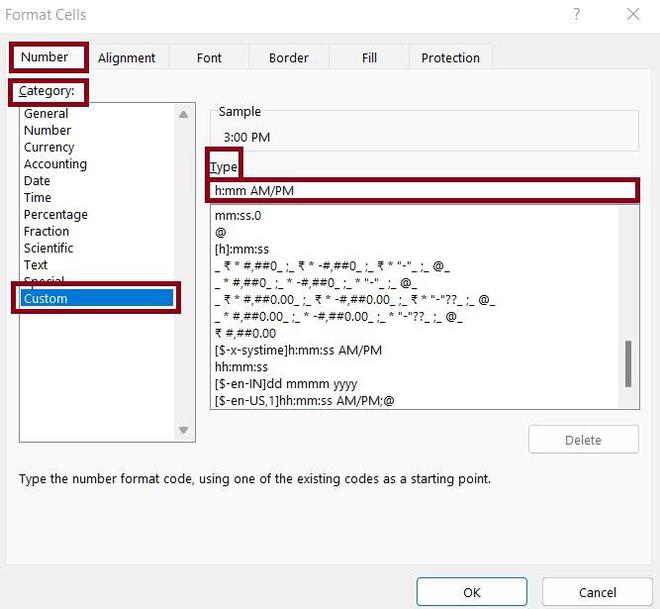Click the category list scroll up arrow
Screen dimensions: 660x609
pos(184,114)
